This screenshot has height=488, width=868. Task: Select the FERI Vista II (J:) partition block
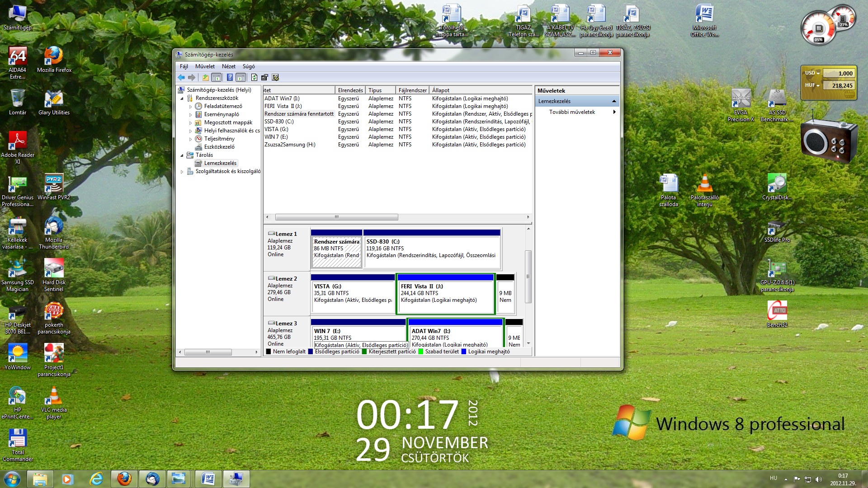[446, 293]
